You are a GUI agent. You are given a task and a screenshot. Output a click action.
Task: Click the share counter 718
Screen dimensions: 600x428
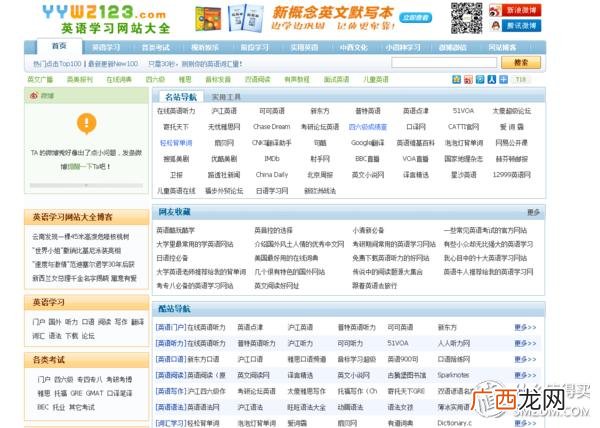521,80
